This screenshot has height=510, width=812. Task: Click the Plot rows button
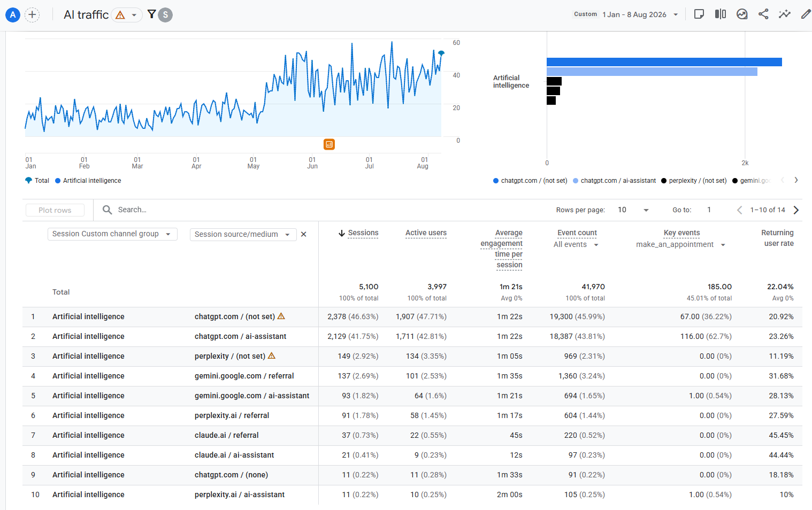[55, 210]
